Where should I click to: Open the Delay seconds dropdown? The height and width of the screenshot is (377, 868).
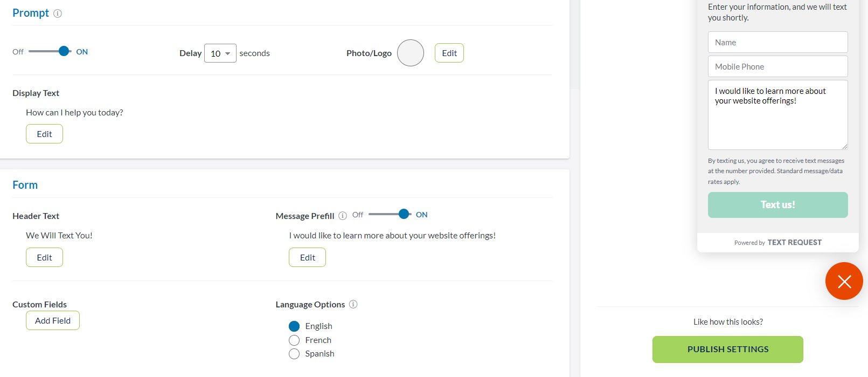click(x=220, y=53)
